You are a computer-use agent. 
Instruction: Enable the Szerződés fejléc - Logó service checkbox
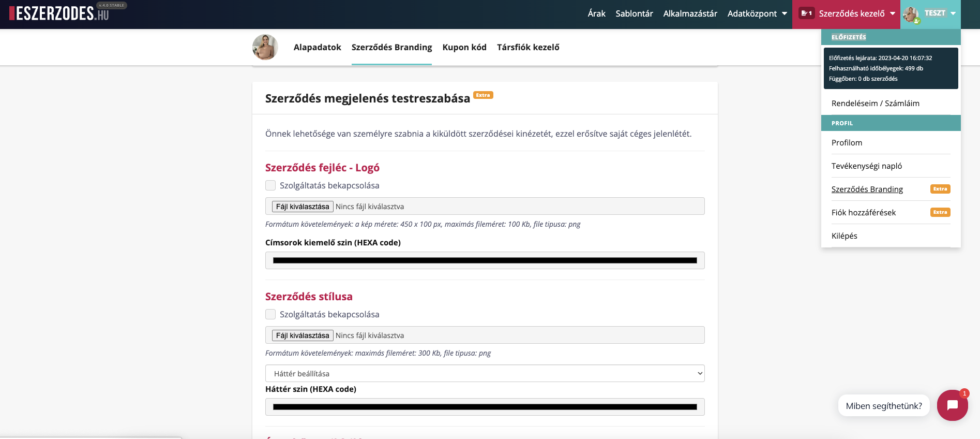(270, 185)
